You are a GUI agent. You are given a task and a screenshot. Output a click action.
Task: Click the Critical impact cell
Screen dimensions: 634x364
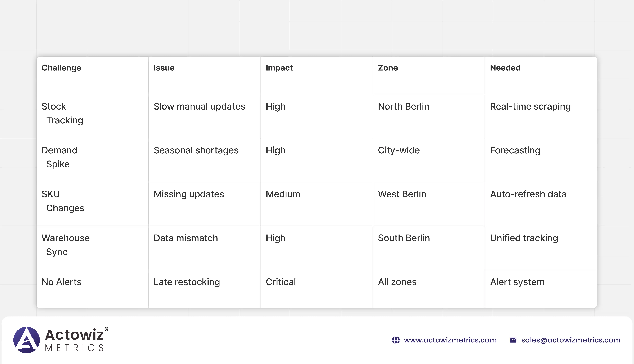(x=281, y=282)
